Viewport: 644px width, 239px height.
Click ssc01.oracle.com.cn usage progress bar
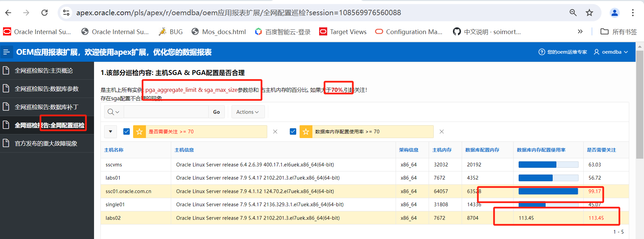click(x=548, y=191)
